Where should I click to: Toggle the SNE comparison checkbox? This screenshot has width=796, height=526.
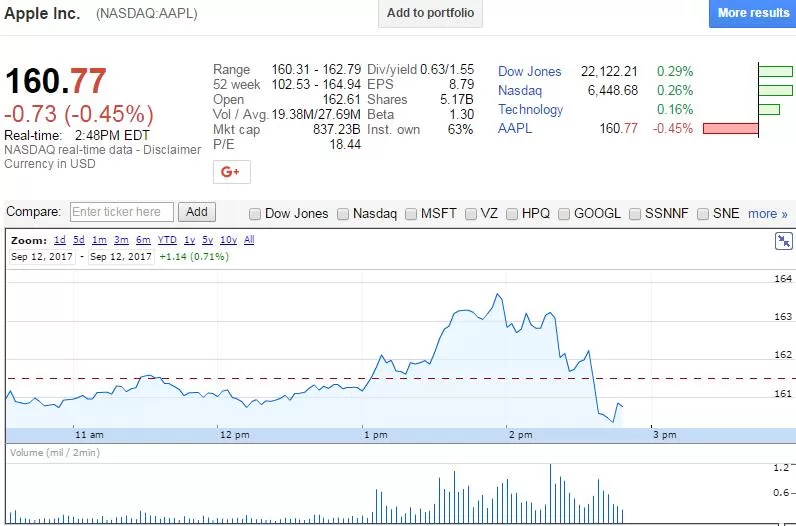pos(703,214)
